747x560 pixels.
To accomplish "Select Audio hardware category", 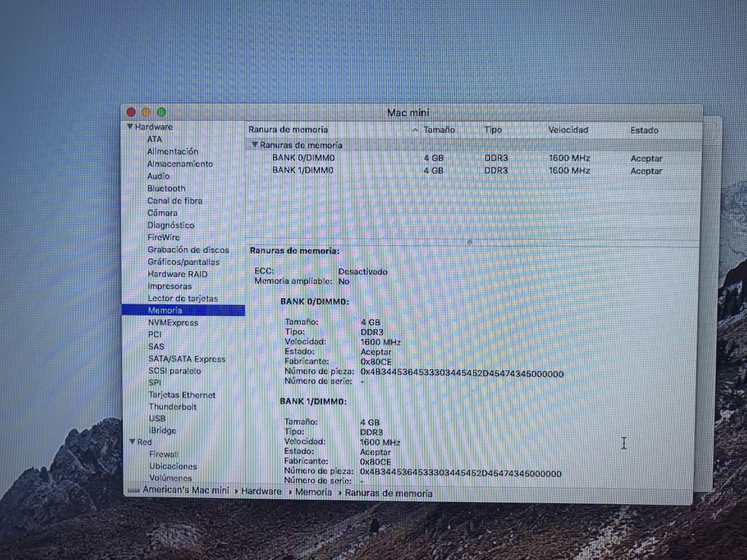I will pos(158,176).
